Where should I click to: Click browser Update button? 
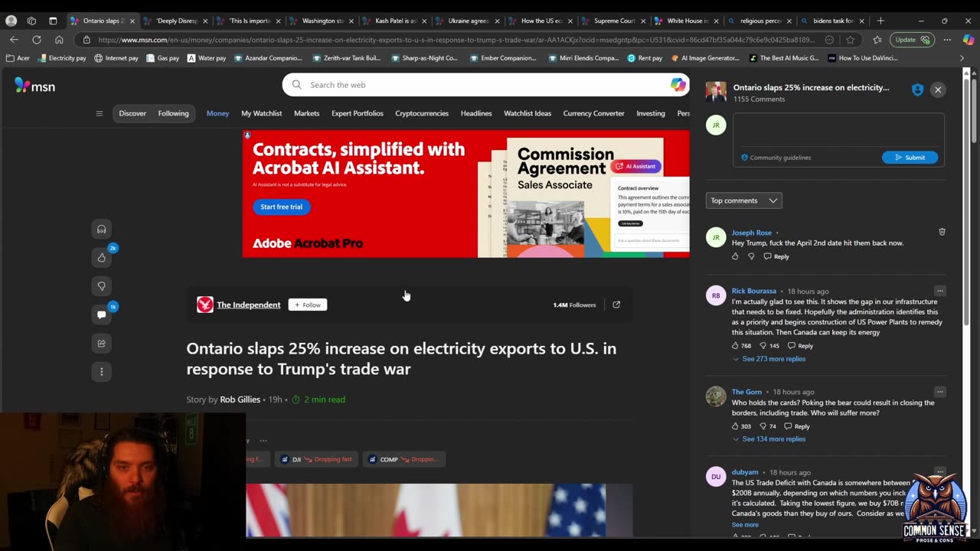913,40
